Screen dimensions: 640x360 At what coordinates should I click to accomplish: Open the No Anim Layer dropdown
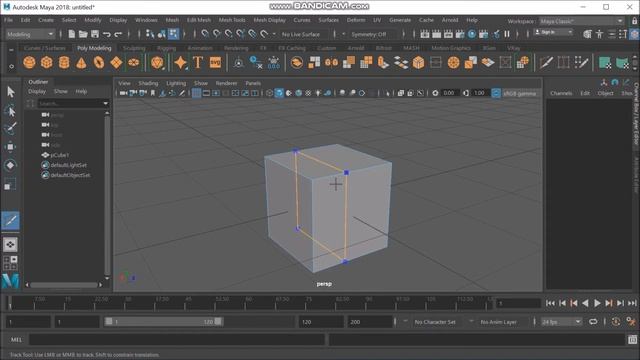498,322
